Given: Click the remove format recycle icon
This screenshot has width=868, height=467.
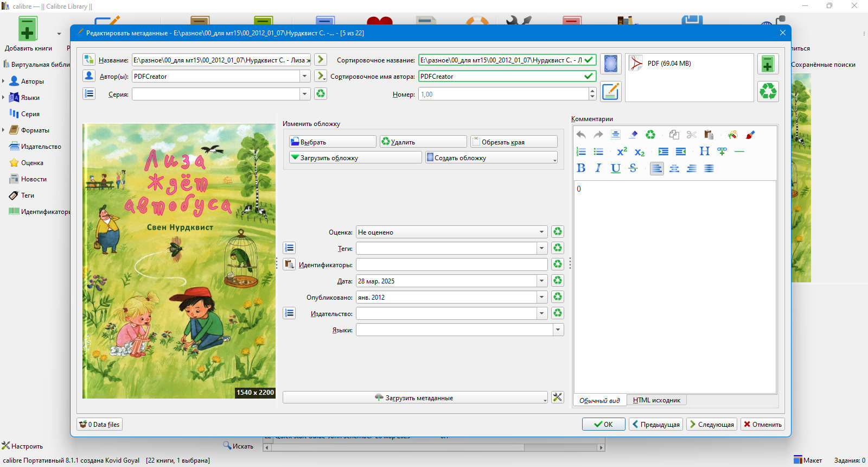Looking at the screenshot, I should point(768,91).
